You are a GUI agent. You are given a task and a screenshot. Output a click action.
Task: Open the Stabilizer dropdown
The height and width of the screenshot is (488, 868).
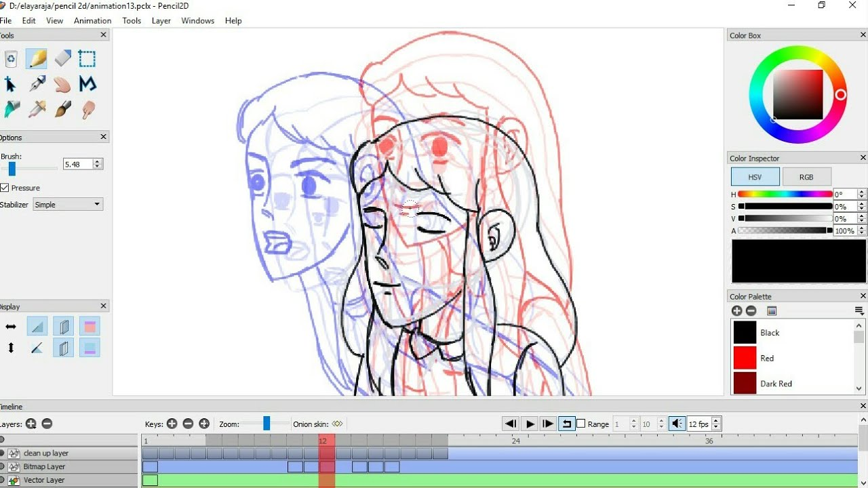click(x=67, y=204)
